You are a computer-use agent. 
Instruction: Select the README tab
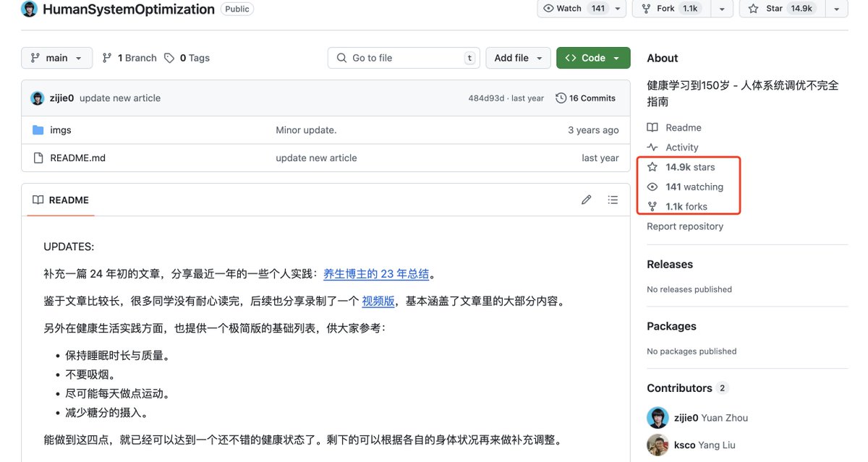(61, 200)
